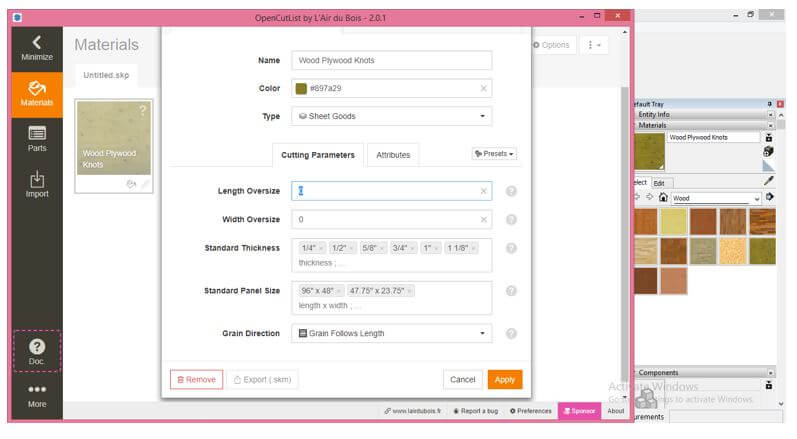Click the Apply button

point(505,380)
